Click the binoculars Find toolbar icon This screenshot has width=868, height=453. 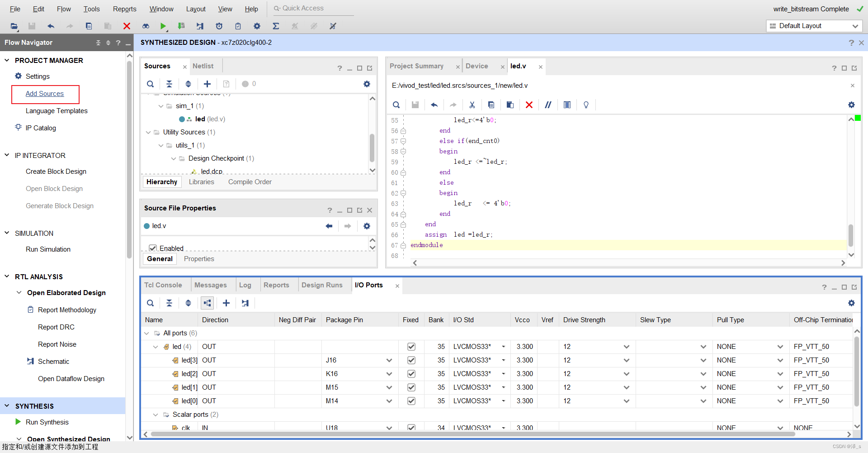tap(146, 26)
